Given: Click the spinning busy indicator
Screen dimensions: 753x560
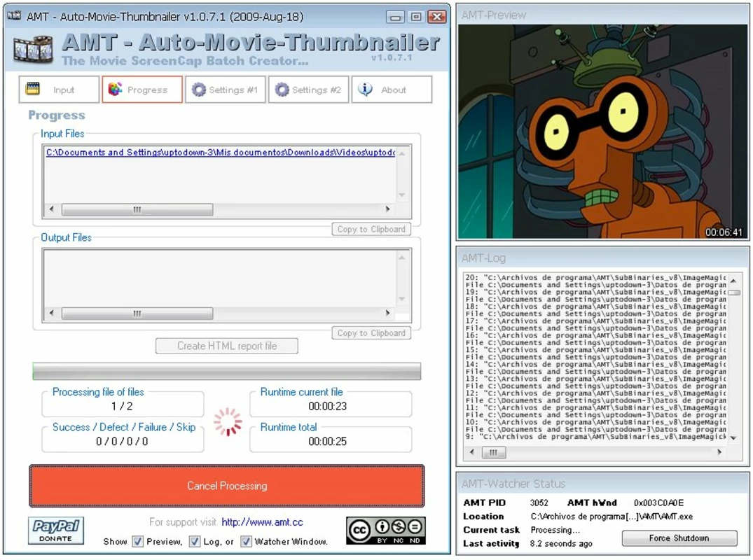Looking at the screenshot, I should [x=228, y=422].
